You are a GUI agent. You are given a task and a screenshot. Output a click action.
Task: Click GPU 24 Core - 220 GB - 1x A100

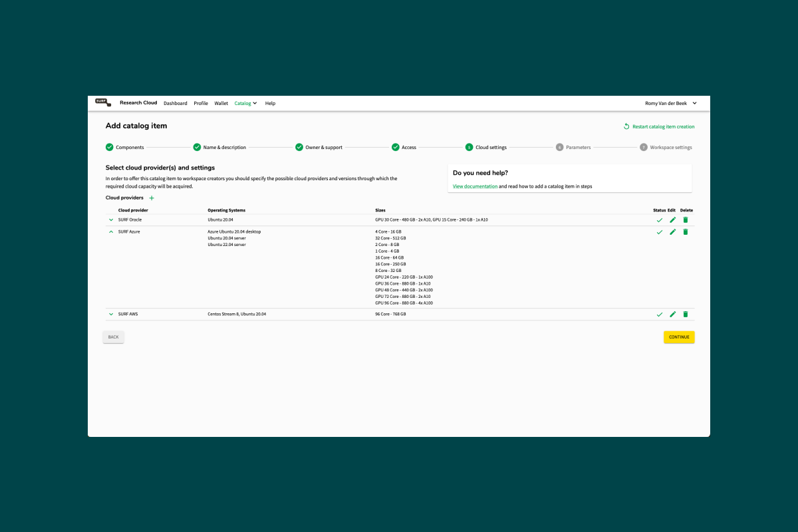click(404, 277)
